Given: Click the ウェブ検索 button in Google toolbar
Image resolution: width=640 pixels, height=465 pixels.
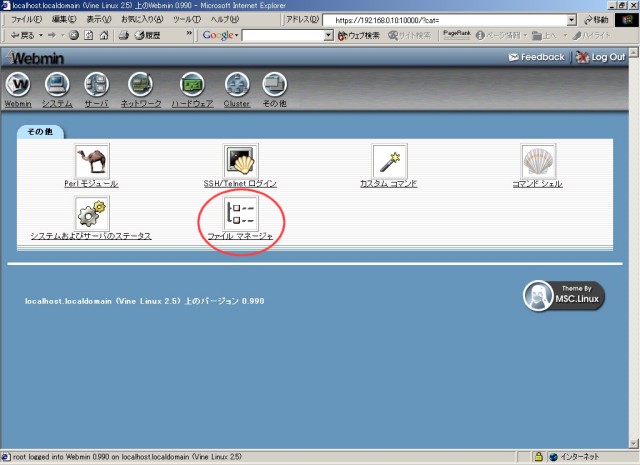Looking at the screenshot, I should coord(358,35).
